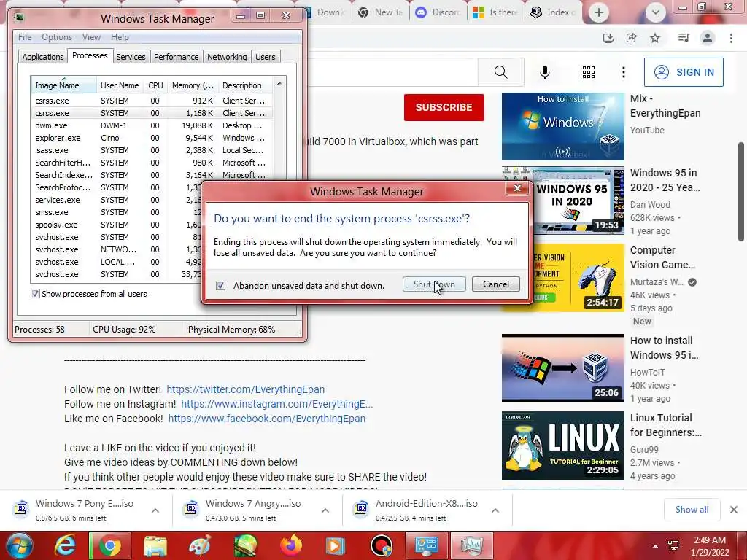Open Task Manager Options menu
Image resolution: width=747 pixels, height=560 pixels.
coord(57,37)
